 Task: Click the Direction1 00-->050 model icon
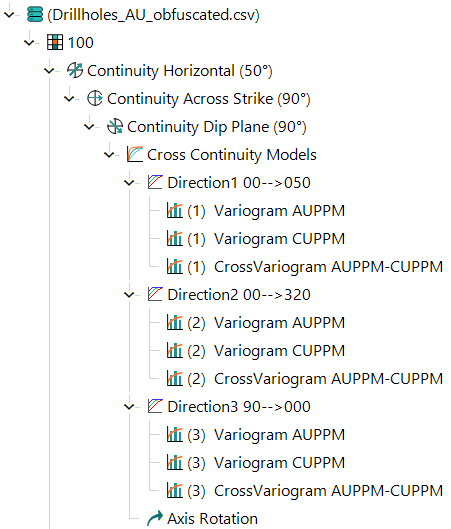[x=155, y=182]
